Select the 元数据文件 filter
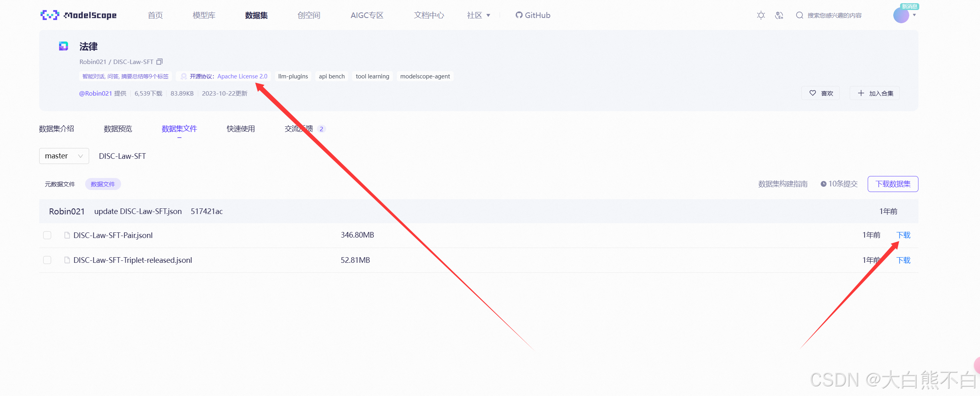Image resolution: width=980 pixels, height=396 pixels. [60, 184]
